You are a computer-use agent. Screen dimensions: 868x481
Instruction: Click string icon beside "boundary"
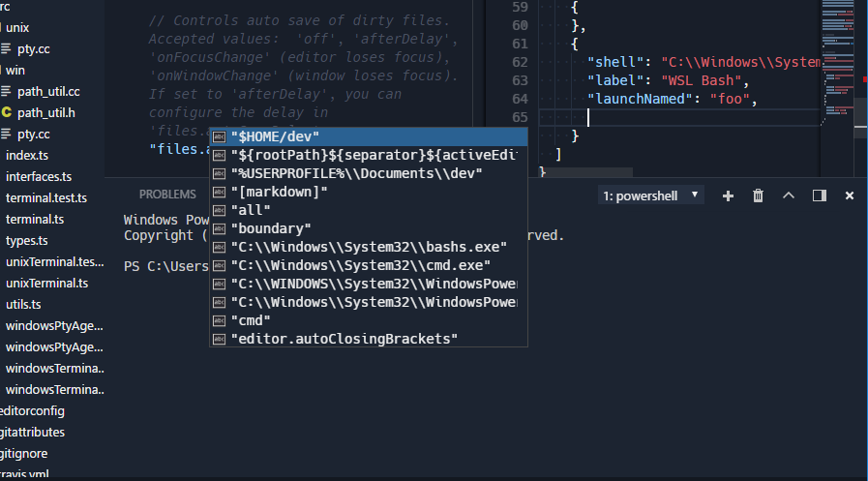tap(220, 228)
